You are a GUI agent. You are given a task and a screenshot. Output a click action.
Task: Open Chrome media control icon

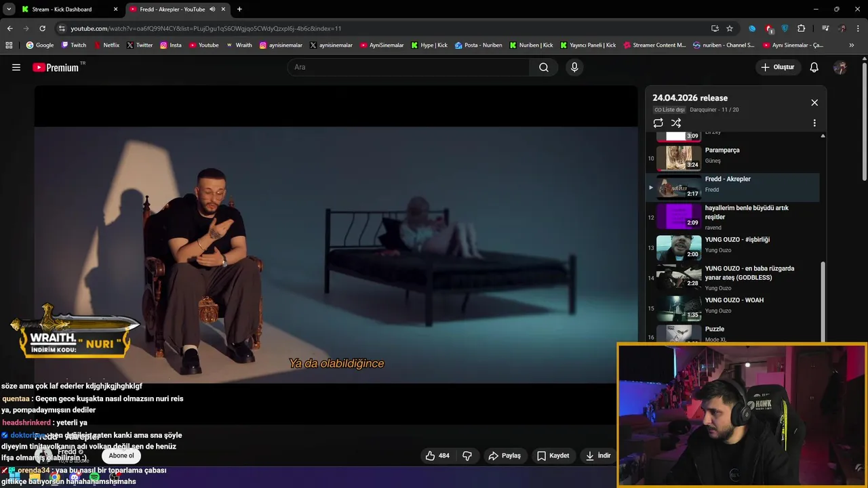coord(825,28)
